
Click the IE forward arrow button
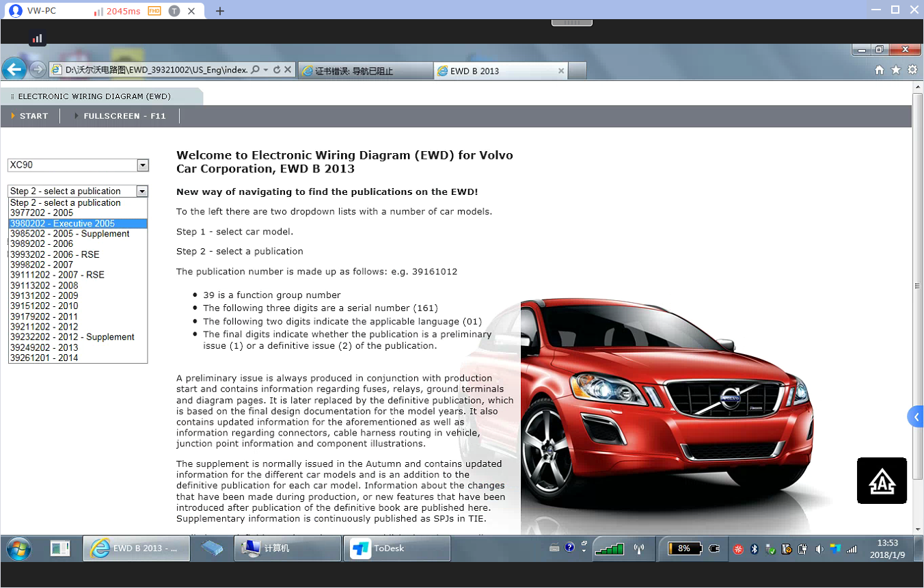click(38, 70)
